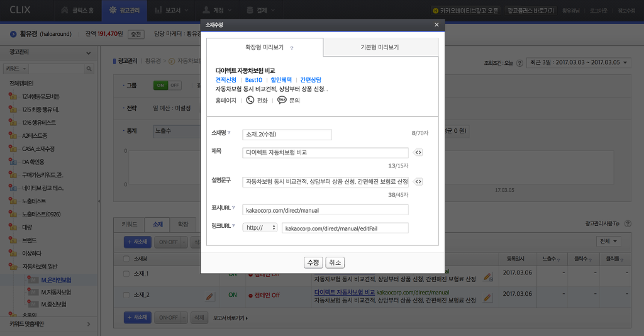Click the Best10 preview link
The width and height of the screenshot is (644, 336).
click(x=253, y=80)
